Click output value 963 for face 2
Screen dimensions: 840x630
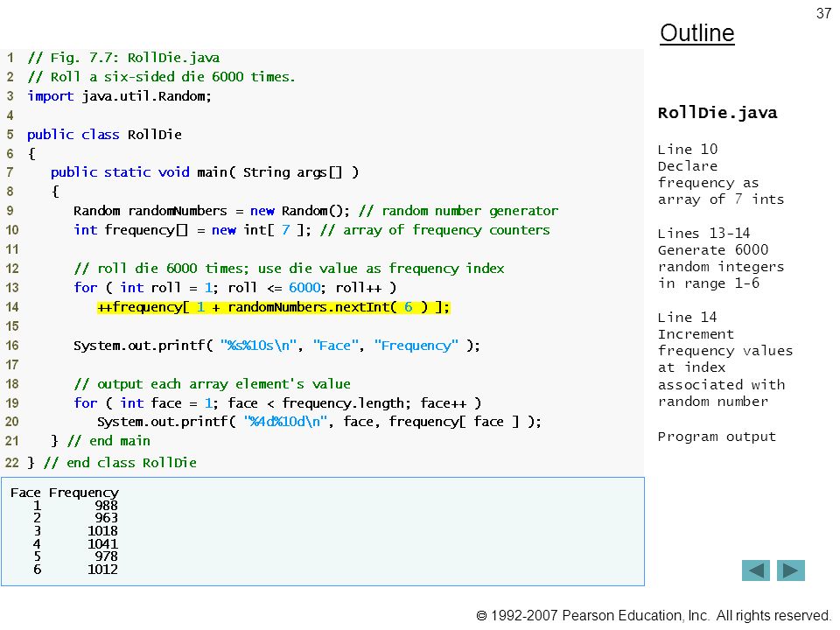107,518
